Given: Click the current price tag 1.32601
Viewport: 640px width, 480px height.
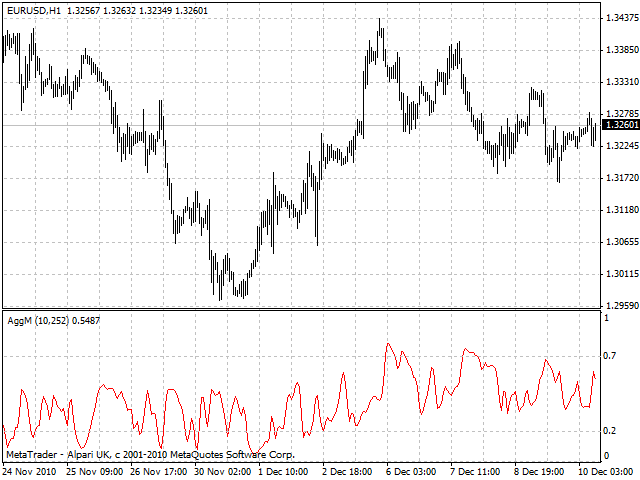Looking at the screenshot, I should 621,125.
